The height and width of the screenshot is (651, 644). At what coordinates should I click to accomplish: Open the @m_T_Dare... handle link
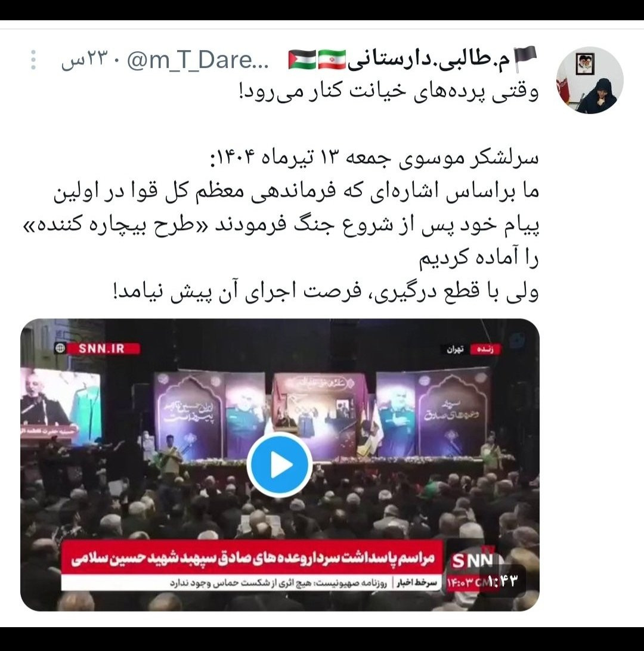tap(197, 60)
